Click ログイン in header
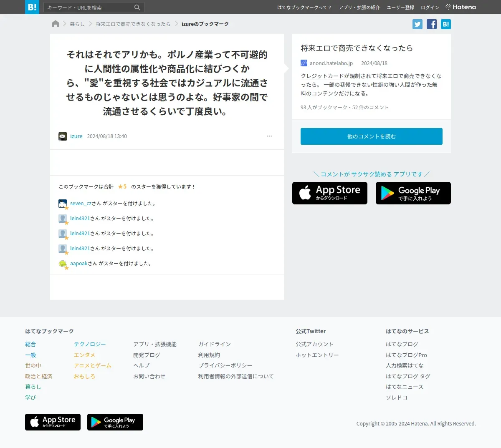 430,8
